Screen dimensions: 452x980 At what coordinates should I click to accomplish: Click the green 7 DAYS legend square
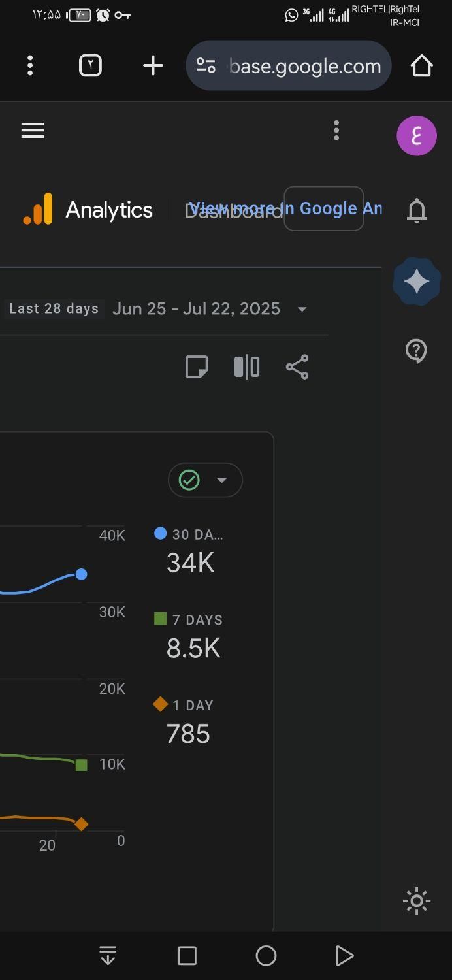tap(160, 619)
